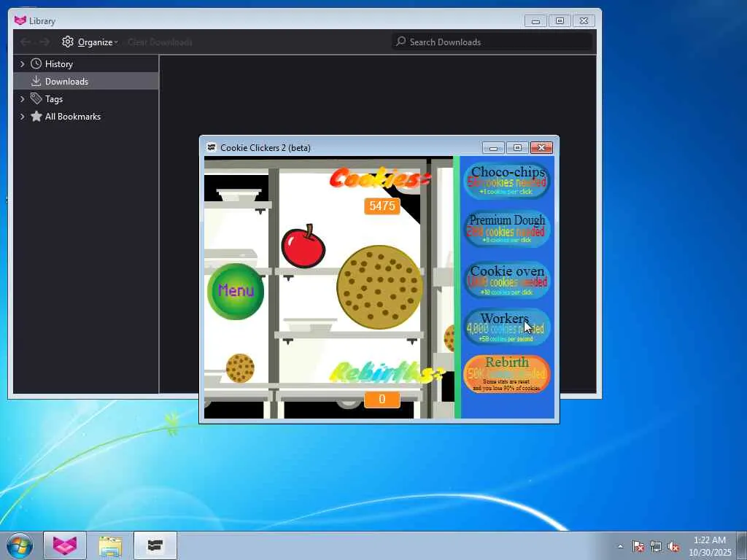Open the Organize dropdown menu

(x=90, y=42)
